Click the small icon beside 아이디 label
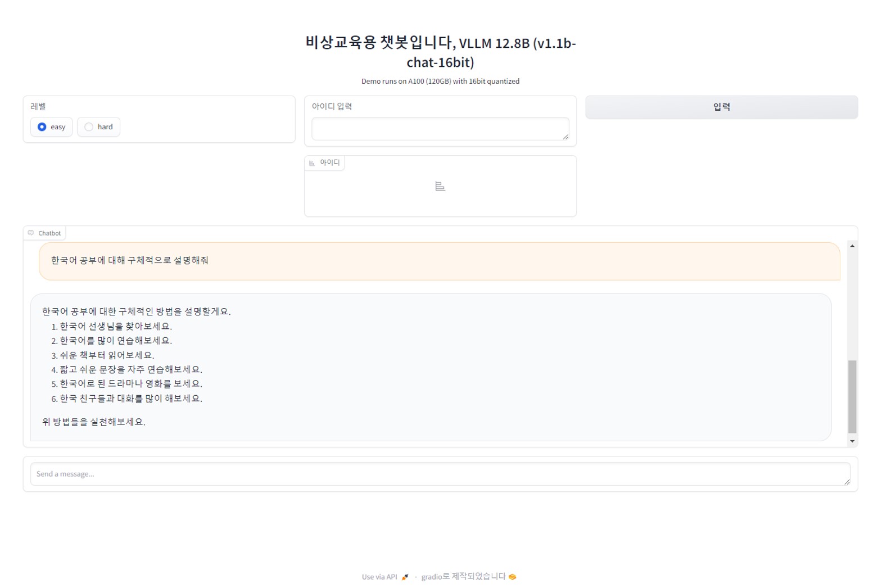 [x=312, y=163]
